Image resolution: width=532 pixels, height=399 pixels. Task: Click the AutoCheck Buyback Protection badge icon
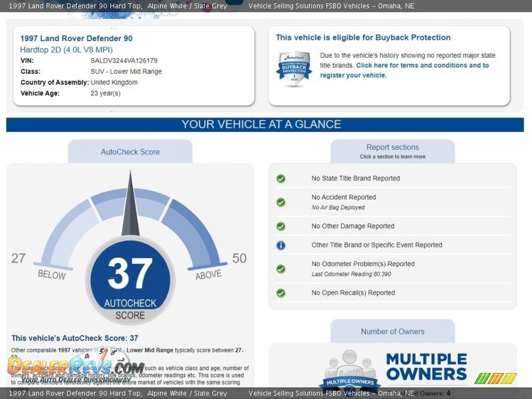(x=294, y=69)
